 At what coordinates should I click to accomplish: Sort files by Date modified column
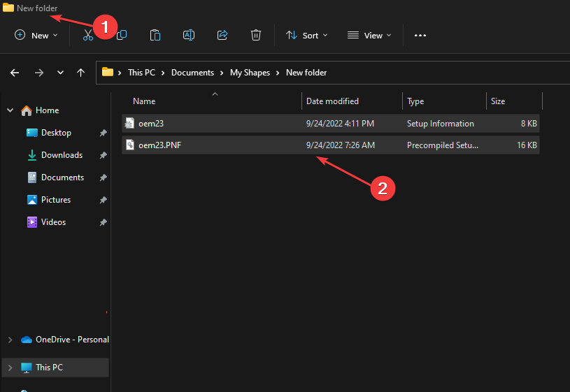tap(332, 101)
